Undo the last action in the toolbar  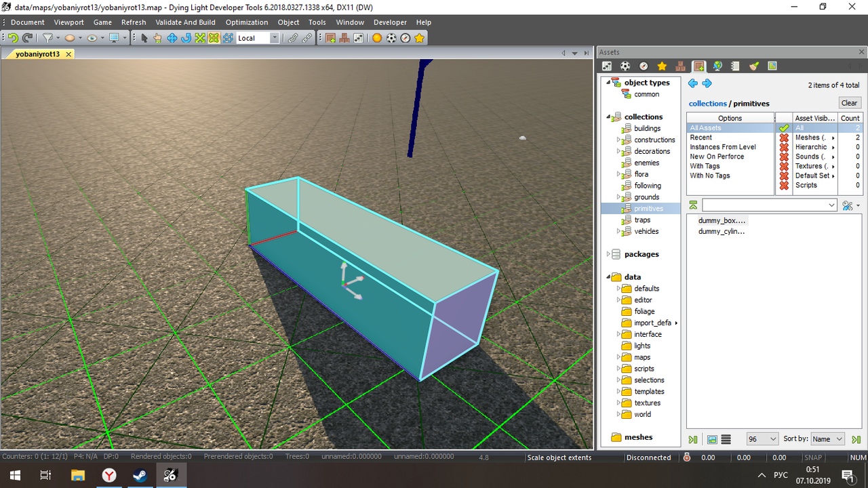13,38
